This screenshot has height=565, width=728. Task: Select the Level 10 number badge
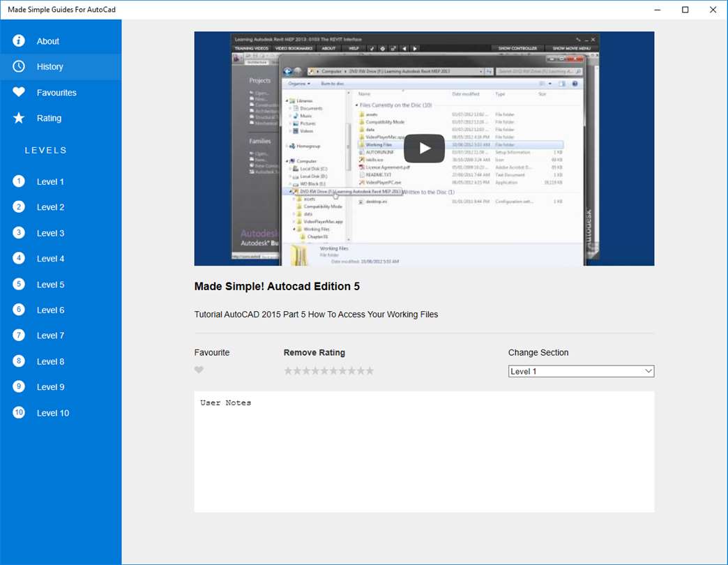19,412
